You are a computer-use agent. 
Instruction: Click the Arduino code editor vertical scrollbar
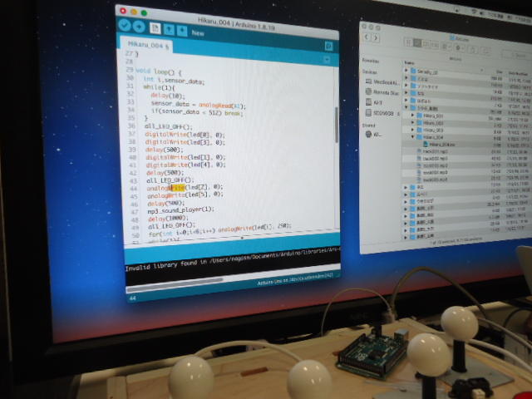coord(336,125)
